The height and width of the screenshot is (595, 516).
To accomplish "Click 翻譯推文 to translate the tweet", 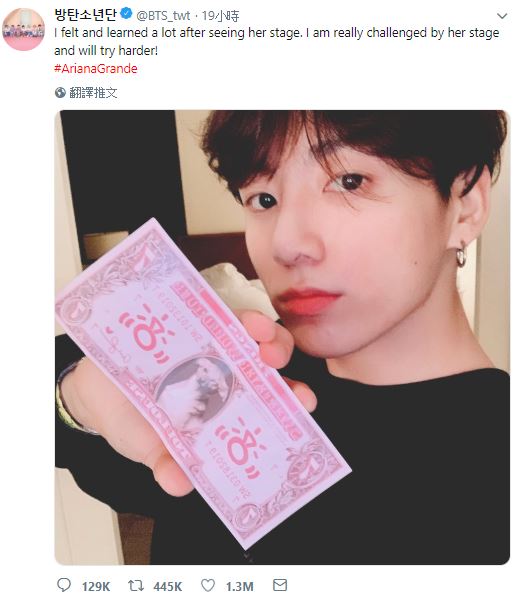I will (x=93, y=93).
